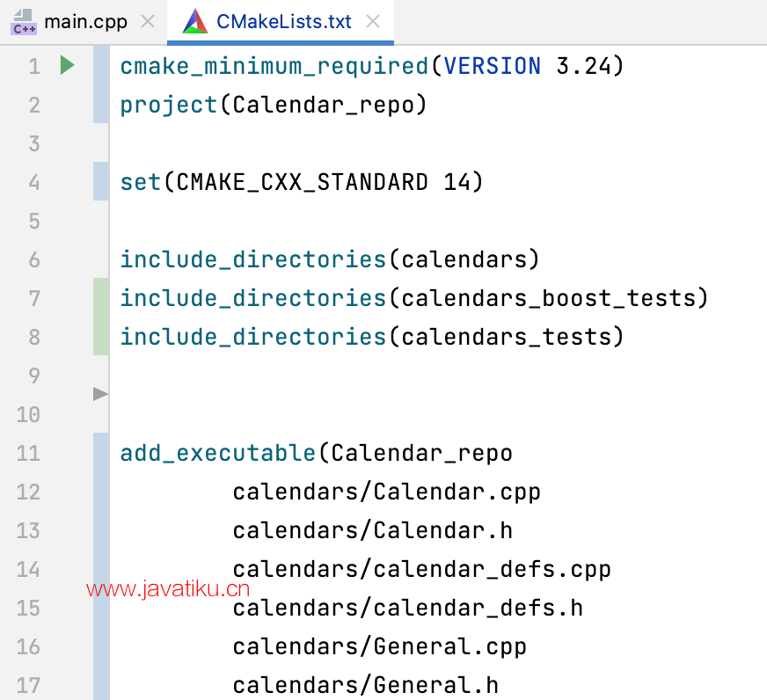The width and height of the screenshot is (767, 700).
Task: Open the www.javatiku.cn watermark link
Action: 169,590
